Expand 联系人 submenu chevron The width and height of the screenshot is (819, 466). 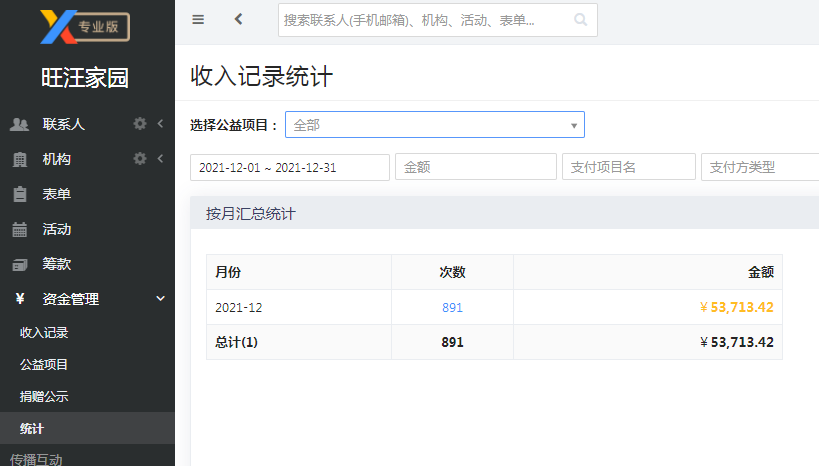coord(160,123)
